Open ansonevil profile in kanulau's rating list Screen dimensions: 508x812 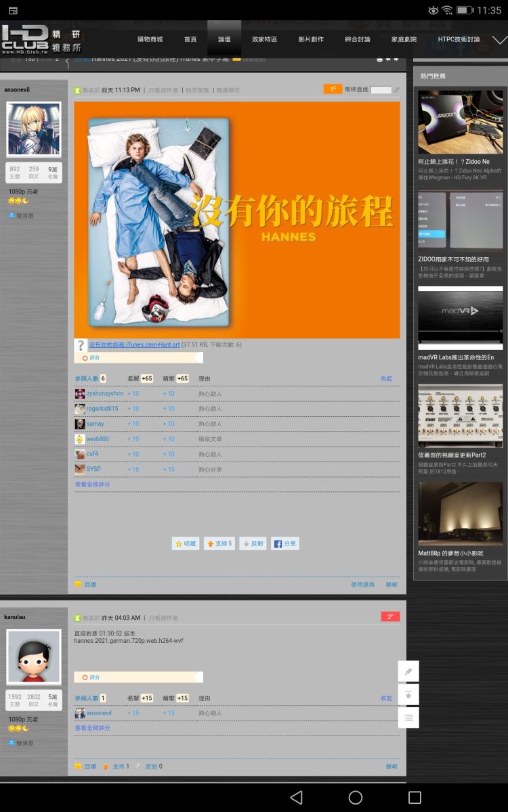tap(99, 713)
